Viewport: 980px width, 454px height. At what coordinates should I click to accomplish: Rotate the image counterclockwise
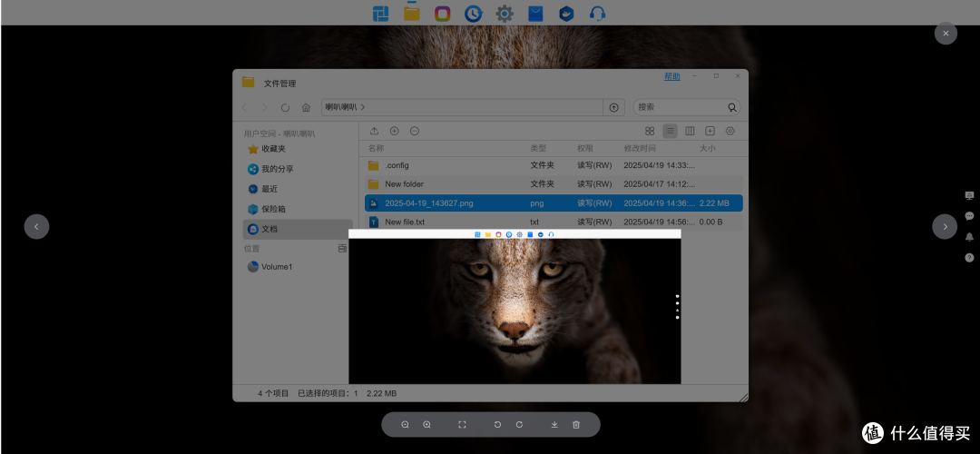[x=497, y=425]
